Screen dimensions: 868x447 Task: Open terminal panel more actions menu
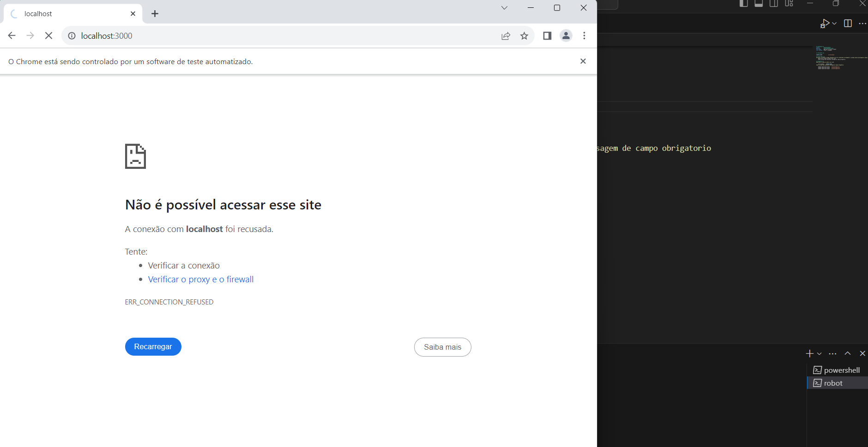[x=832, y=353]
